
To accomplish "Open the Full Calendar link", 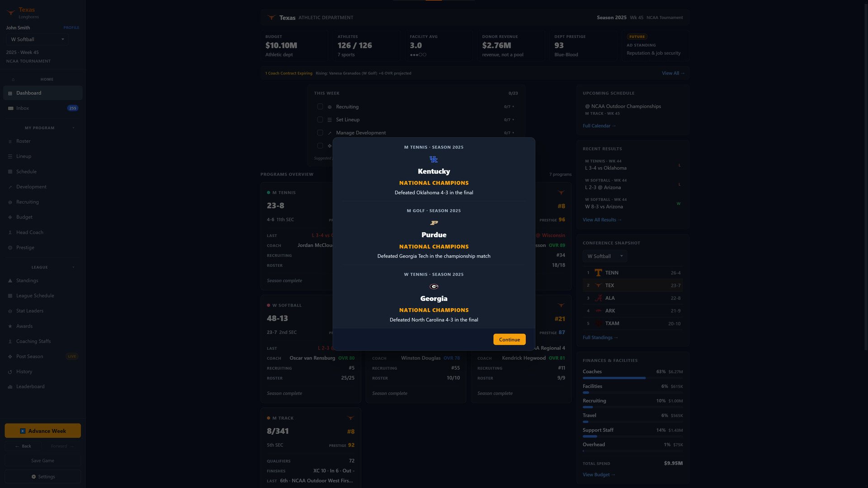I will point(599,126).
